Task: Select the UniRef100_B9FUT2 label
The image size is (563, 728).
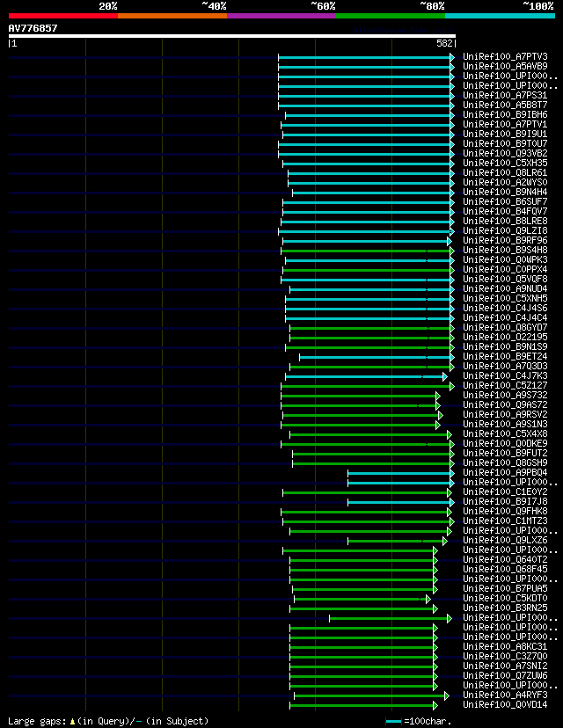Action: click(505, 453)
